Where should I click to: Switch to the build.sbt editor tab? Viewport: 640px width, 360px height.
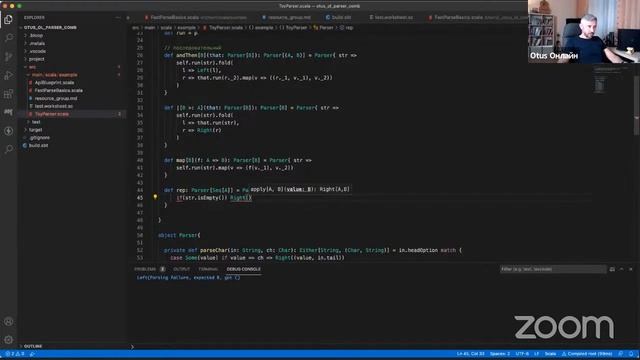[339, 18]
